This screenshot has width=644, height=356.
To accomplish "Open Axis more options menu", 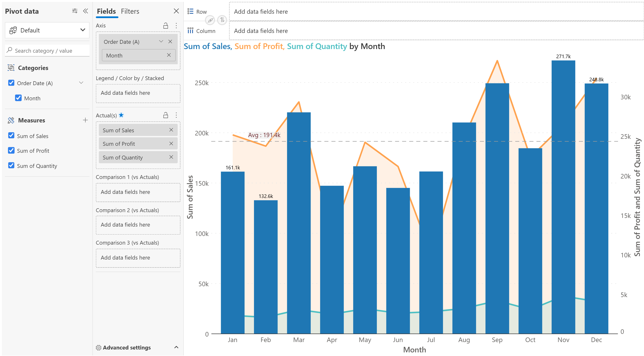I will 176,25.
